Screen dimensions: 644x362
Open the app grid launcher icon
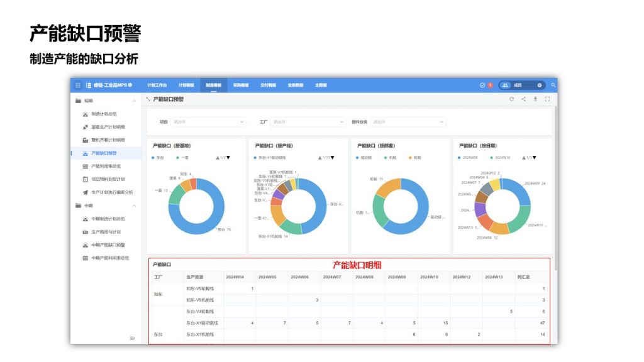77,85
